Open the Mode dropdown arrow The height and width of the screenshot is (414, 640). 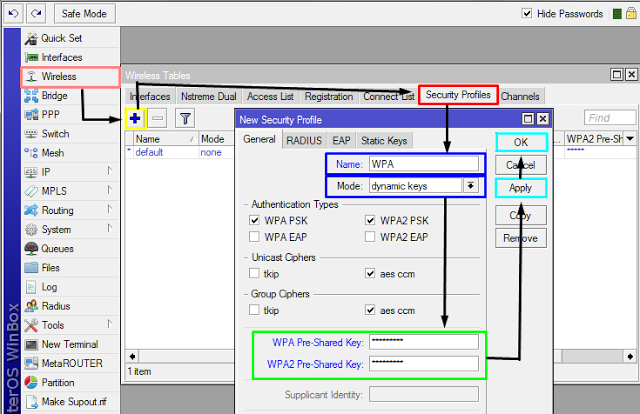[x=471, y=186]
